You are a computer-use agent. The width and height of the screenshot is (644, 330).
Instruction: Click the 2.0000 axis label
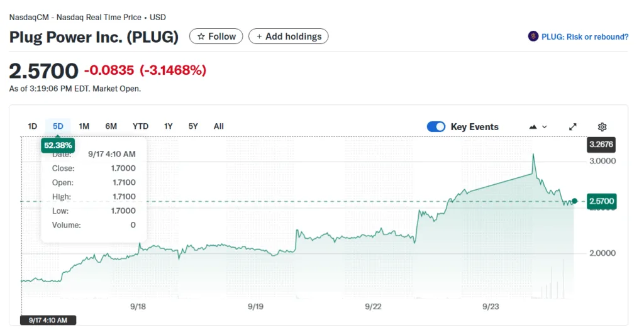(x=602, y=253)
